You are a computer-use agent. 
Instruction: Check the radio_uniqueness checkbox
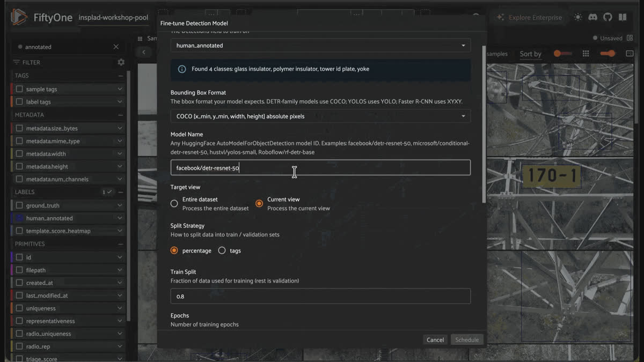pyautogui.click(x=19, y=334)
